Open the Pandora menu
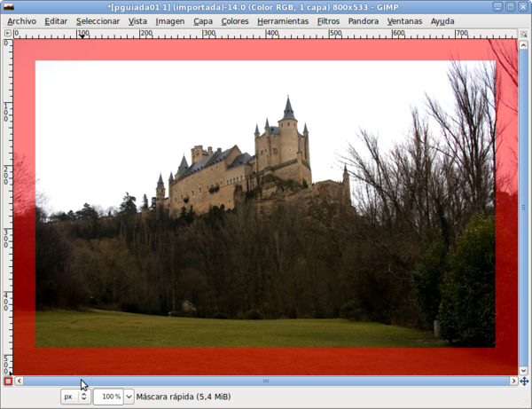 [364, 20]
